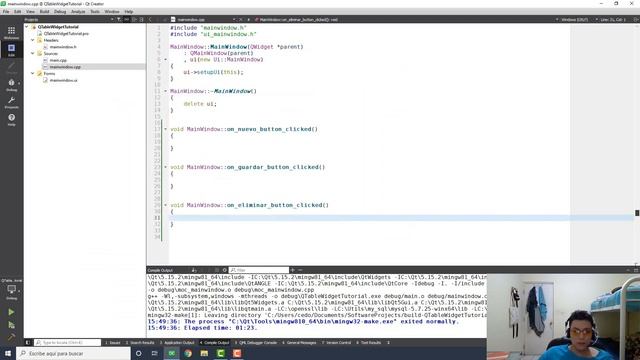Viewport: 640px width, 360px height.
Task: Switch to the Test Results tab
Action: (369, 342)
